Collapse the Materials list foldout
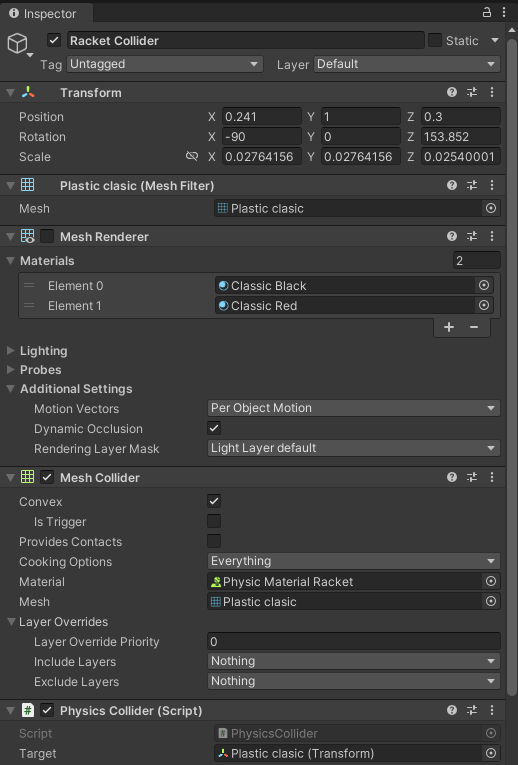This screenshot has height=765, width=518. pos(10,261)
